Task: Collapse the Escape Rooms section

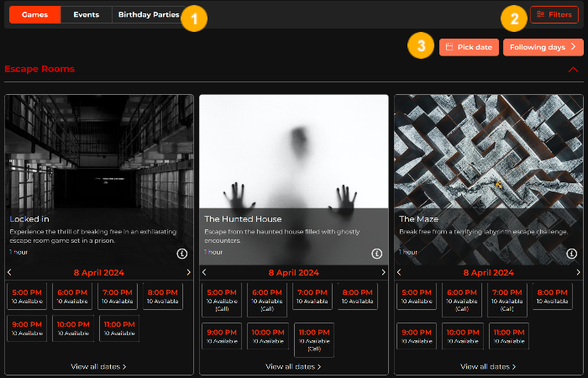Action: [x=574, y=70]
